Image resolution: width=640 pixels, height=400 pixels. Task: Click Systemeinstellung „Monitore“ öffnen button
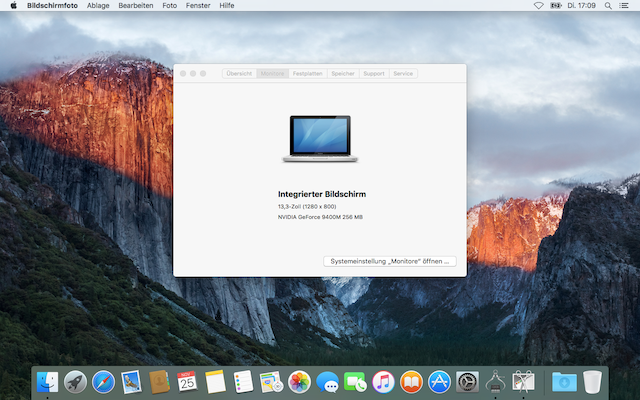[x=390, y=261]
